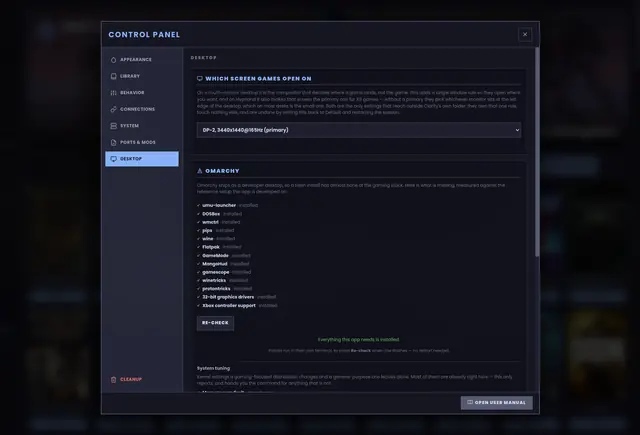Viewport: 640px width, 435px height.
Task: Click the Behavior sliders icon
Action: 113,93
